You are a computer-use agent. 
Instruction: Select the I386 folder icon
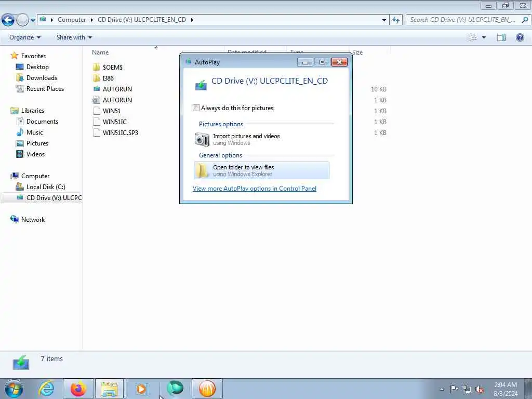[96, 78]
